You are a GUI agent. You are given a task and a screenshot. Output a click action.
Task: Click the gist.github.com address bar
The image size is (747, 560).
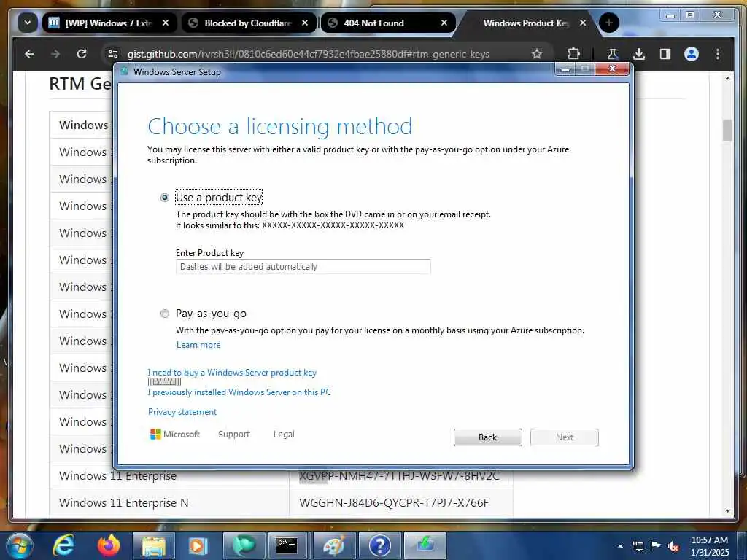[x=309, y=54]
